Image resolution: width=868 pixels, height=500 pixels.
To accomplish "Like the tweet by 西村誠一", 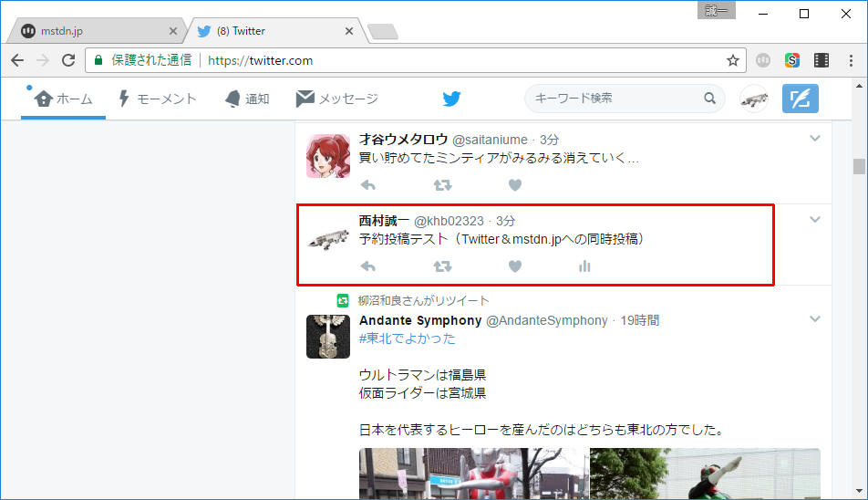I will click(x=514, y=266).
